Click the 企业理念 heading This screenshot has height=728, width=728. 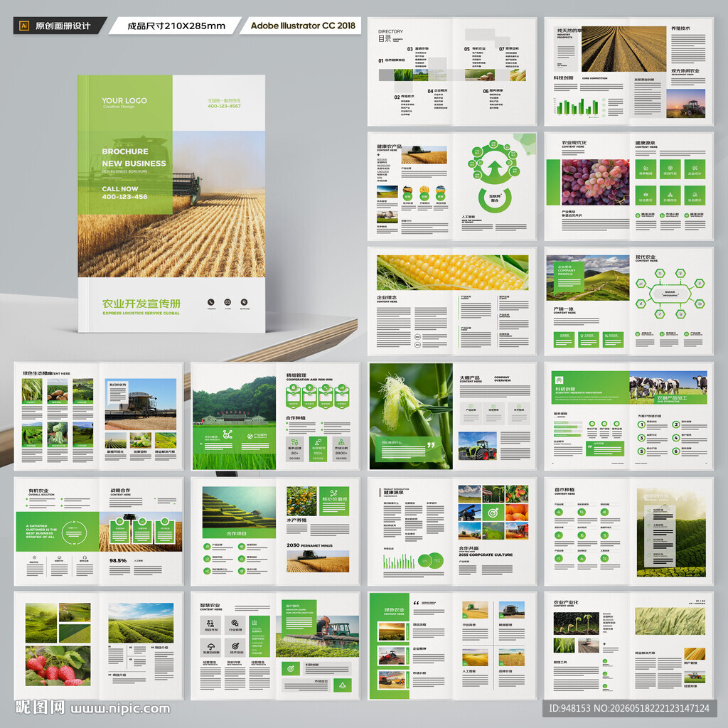click(387, 297)
